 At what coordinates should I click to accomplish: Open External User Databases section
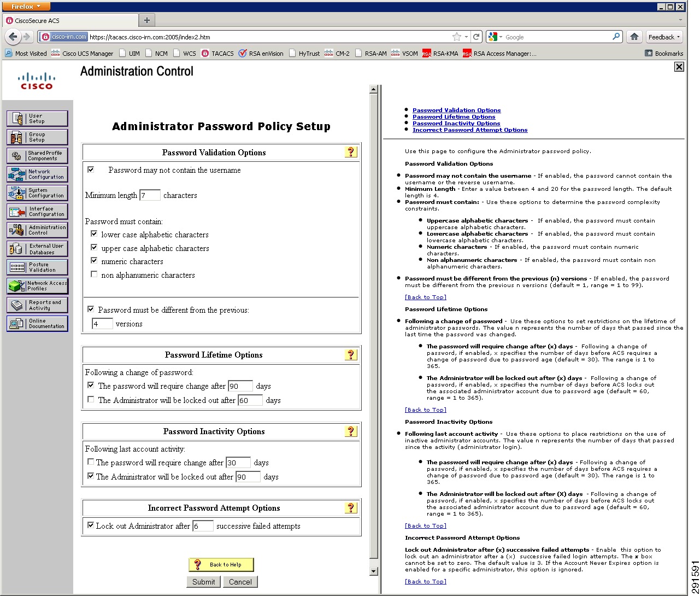[x=37, y=249]
